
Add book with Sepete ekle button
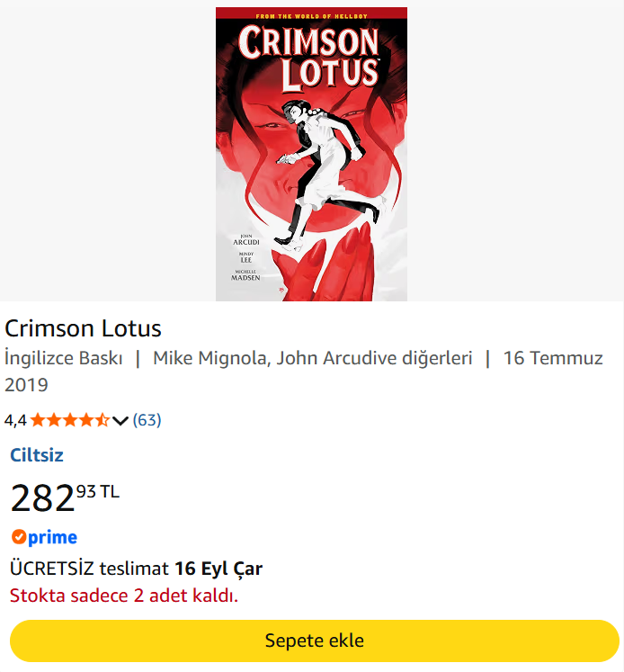[x=315, y=641]
